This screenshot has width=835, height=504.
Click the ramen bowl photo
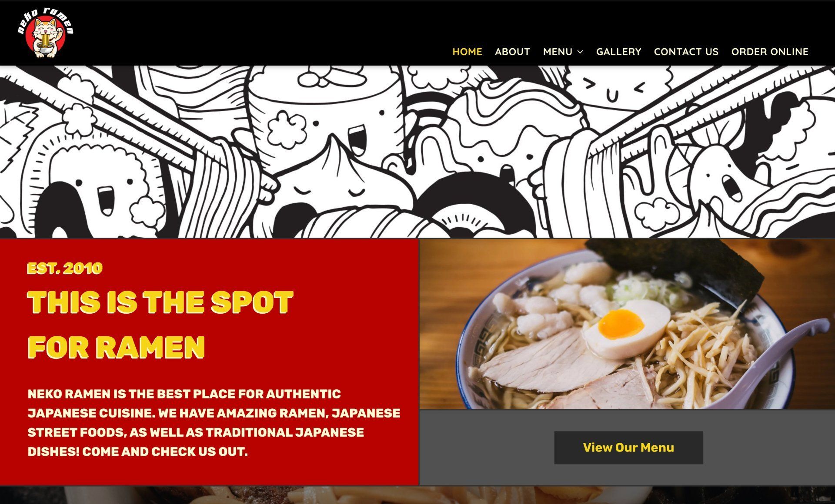[627, 324]
